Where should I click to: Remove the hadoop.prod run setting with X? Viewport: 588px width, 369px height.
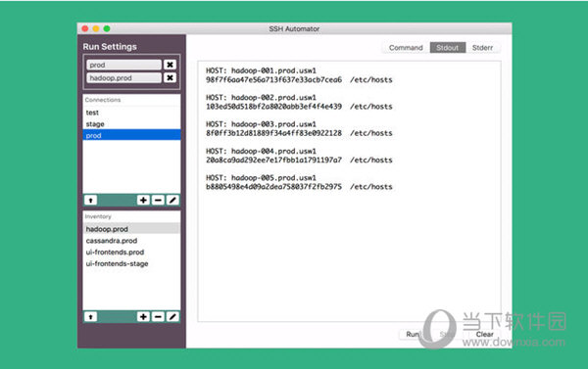[170, 77]
